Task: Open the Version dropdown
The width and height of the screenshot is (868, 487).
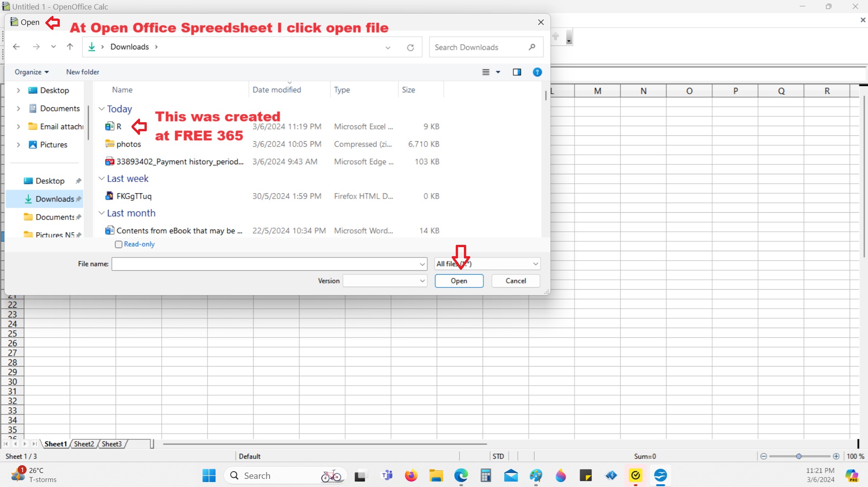Action: click(x=385, y=281)
